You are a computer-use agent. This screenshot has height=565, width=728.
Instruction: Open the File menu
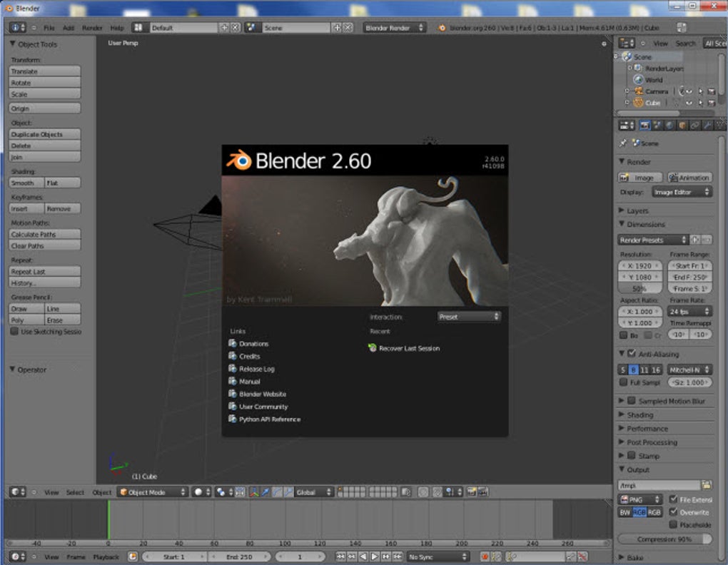pos(49,28)
